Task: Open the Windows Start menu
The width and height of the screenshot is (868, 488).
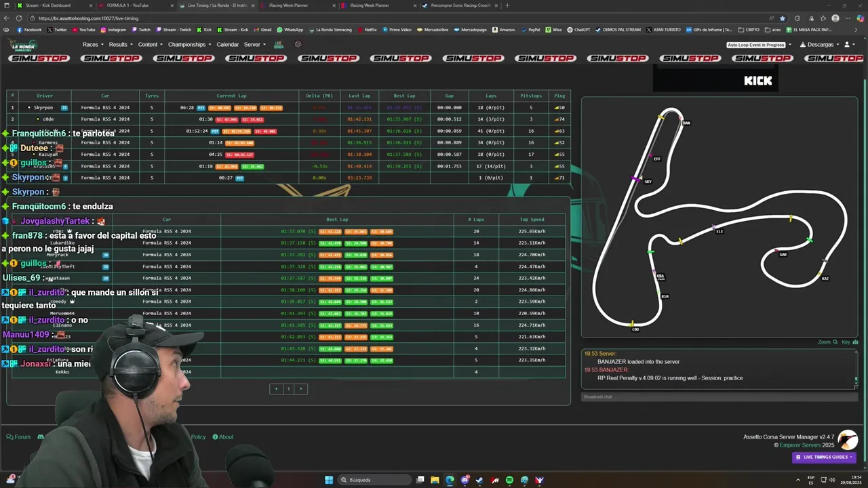Action: 329,480
